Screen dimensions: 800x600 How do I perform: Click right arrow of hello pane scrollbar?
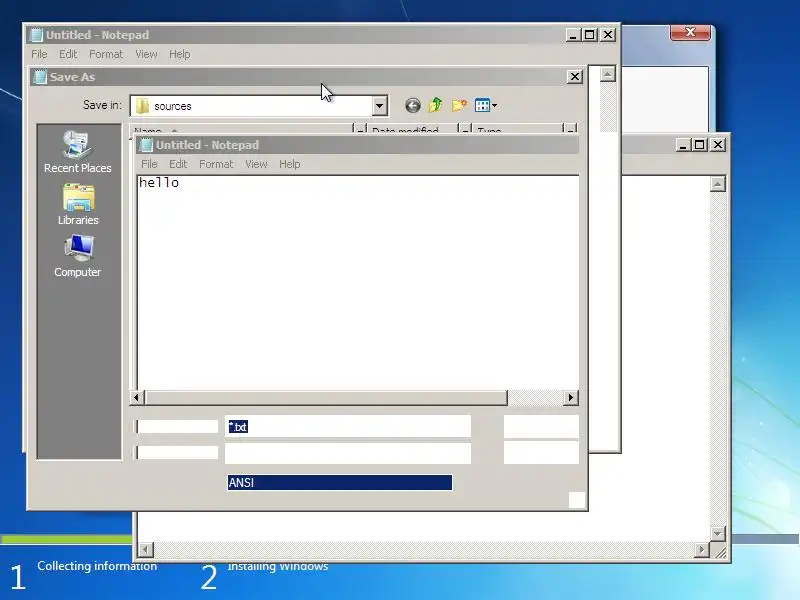(x=571, y=397)
